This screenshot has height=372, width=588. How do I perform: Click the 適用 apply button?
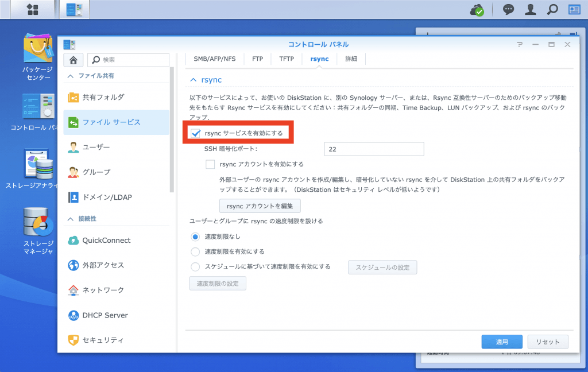[x=502, y=342]
